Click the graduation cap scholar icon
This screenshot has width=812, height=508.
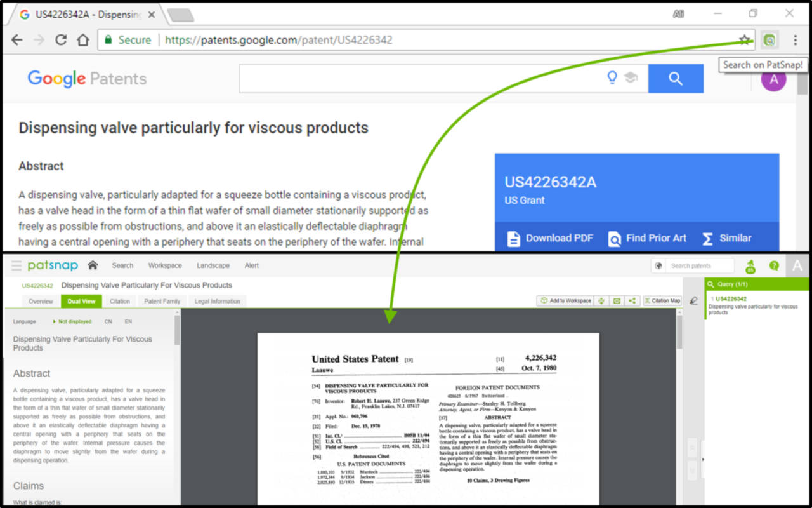[631, 78]
